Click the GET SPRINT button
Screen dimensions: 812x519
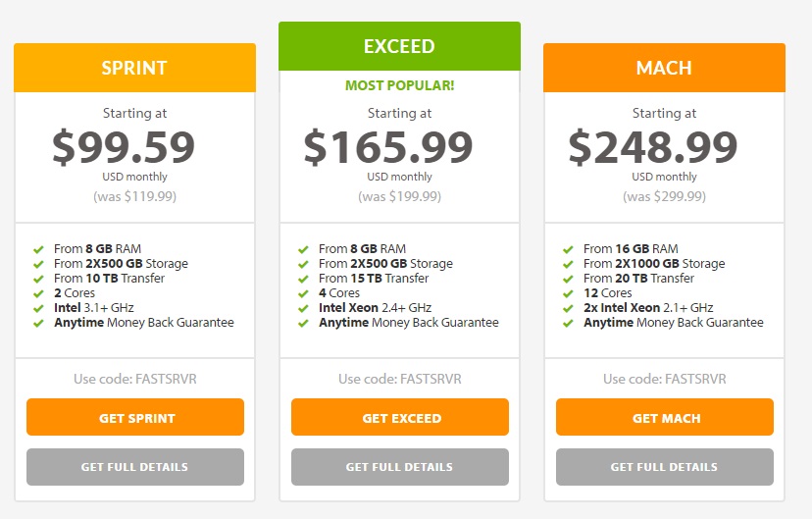135,417
